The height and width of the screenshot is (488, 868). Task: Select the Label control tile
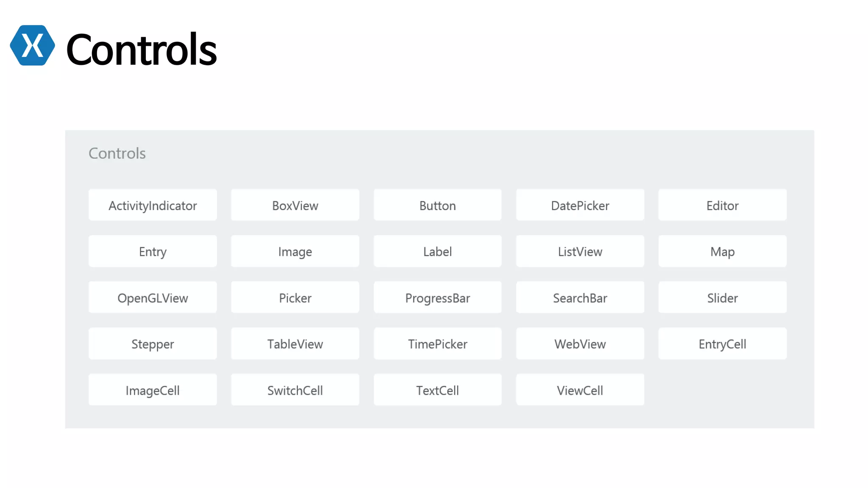coord(437,252)
